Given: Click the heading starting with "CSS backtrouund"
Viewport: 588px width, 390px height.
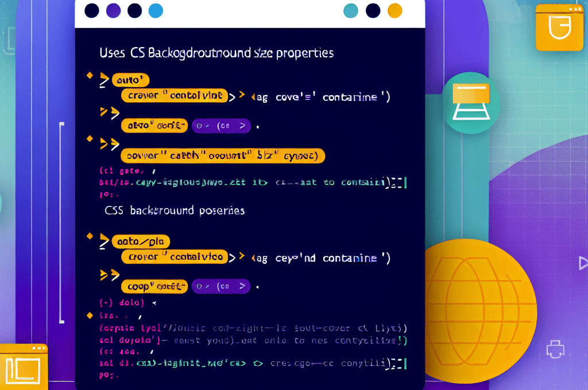Looking at the screenshot, I should [175, 210].
